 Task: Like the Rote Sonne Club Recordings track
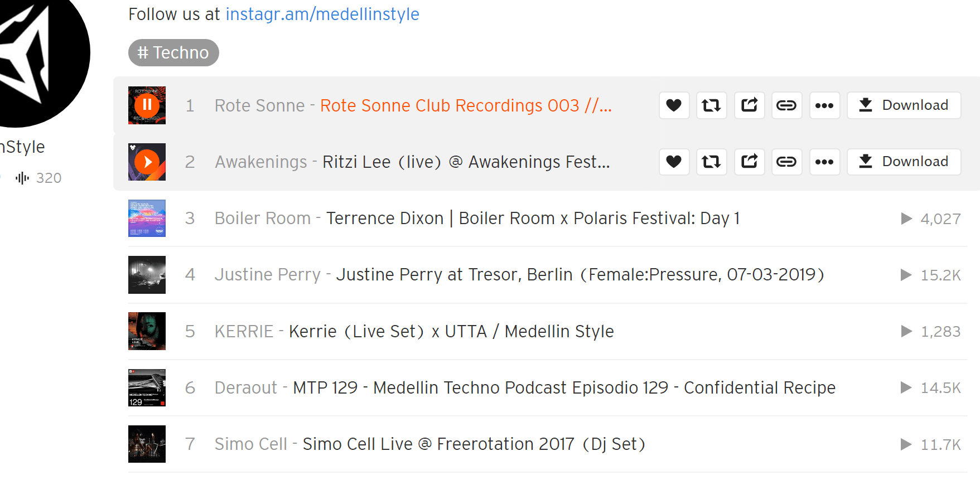674,105
